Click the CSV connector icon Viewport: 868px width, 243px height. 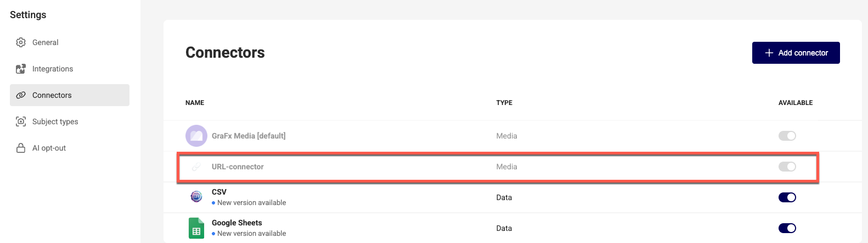click(196, 197)
